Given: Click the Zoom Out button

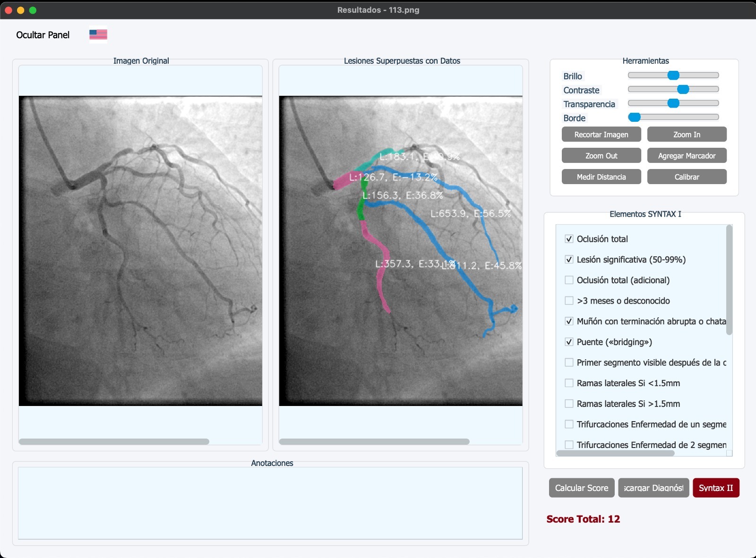Looking at the screenshot, I should pyautogui.click(x=601, y=156).
